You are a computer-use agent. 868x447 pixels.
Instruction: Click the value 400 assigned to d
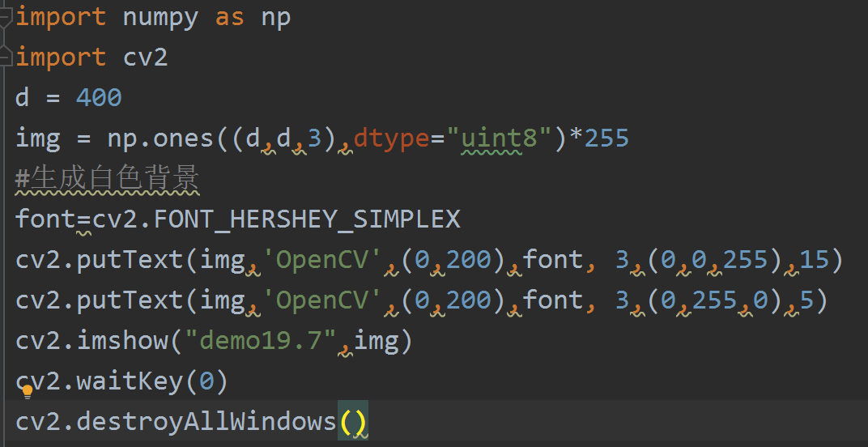coord(99,98)
